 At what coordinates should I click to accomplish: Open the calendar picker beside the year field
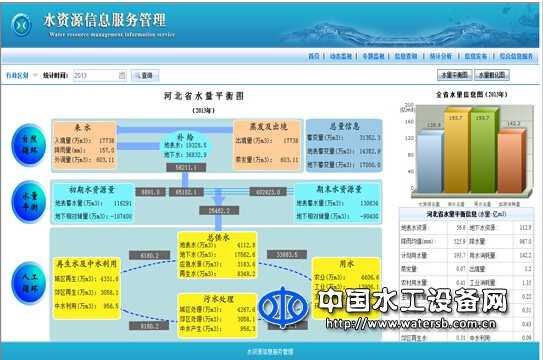[122, 75]
